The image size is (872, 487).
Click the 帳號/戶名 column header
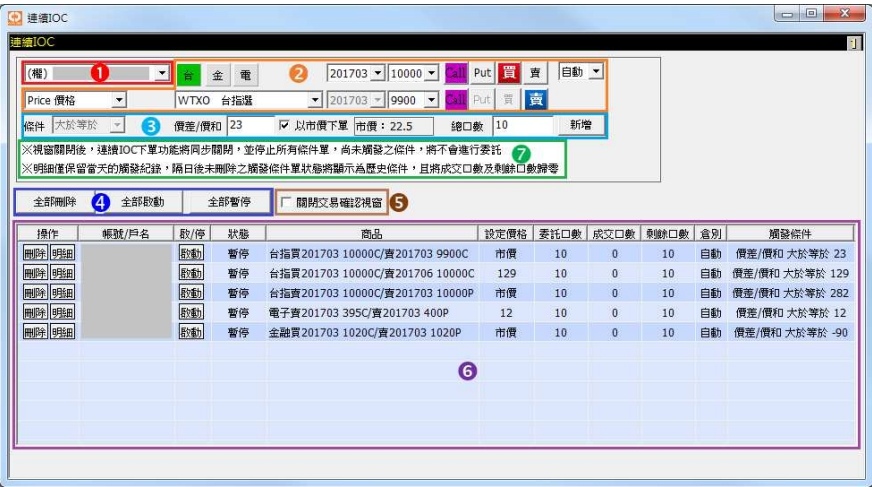coord(126,233)
